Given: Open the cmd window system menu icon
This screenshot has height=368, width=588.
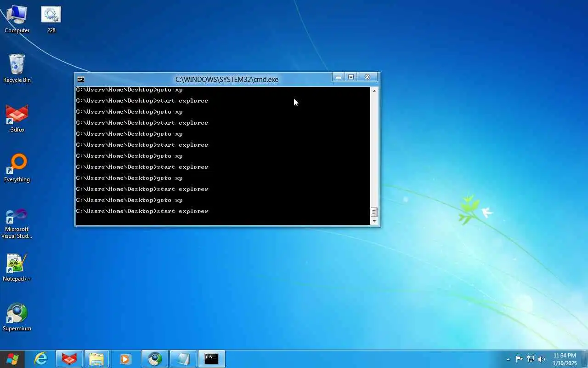Looking at the screenshot, I should click(81, 79).
